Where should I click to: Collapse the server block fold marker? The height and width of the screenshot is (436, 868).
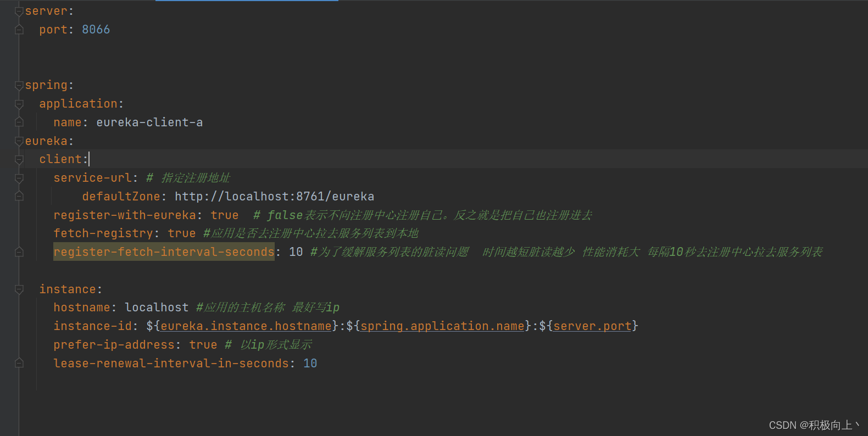coord(19,11)
